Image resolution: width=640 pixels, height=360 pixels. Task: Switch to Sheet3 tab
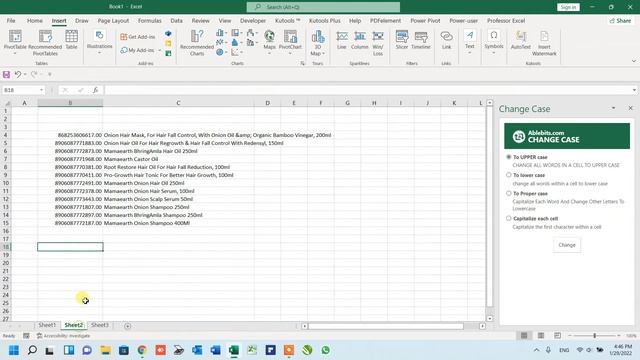100,325
